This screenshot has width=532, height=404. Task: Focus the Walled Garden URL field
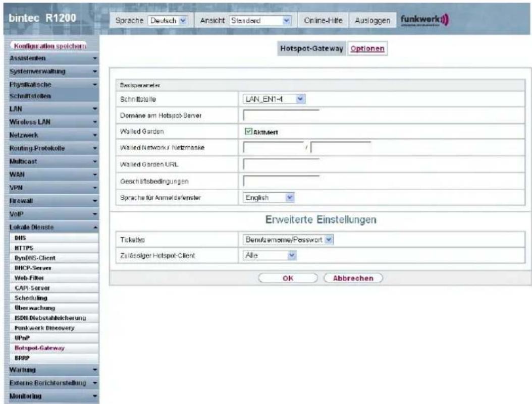[x=281, y=164]
